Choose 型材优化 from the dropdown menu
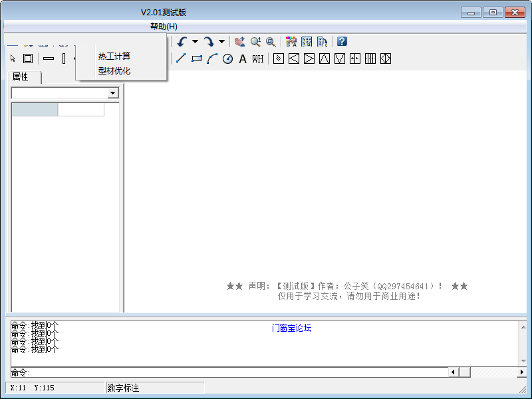The image size is (532, 399). point(114,71)
